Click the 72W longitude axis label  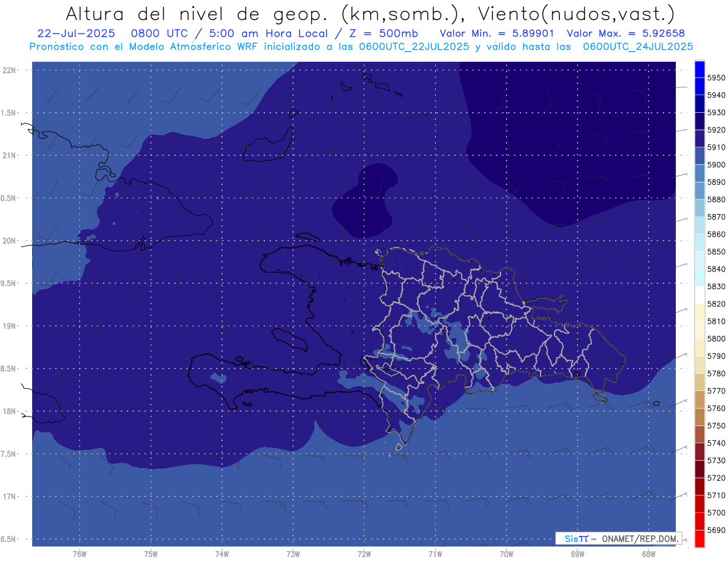(364, 554)
